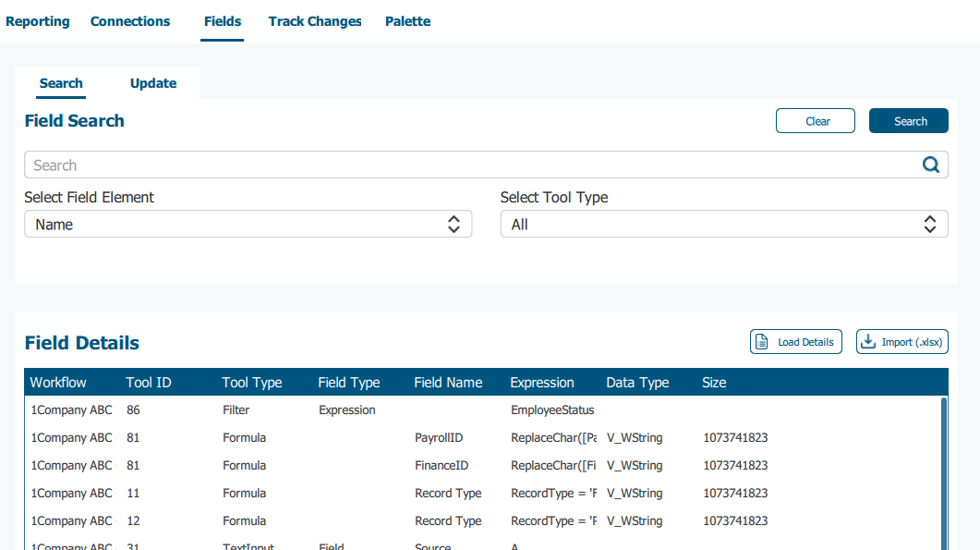Click the TextInput tool type cell
Image resolution: width=980 pixels, height=550 pixels.
point(248,546)
